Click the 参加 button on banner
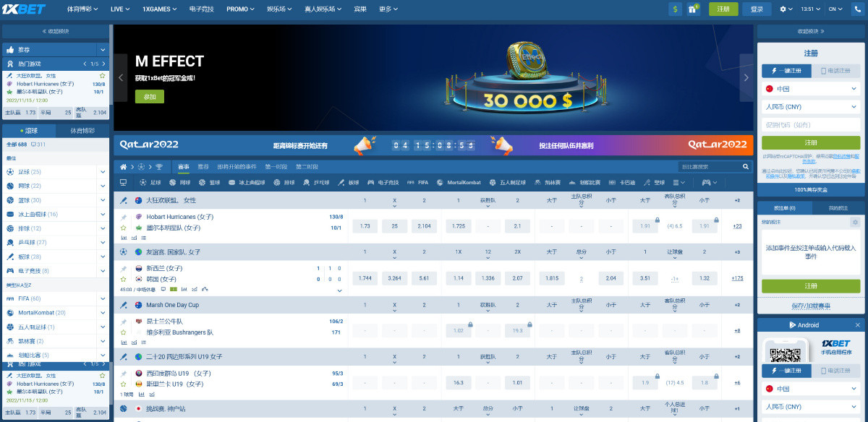This screenshot has width=868, height=422. tap(150, 96)
